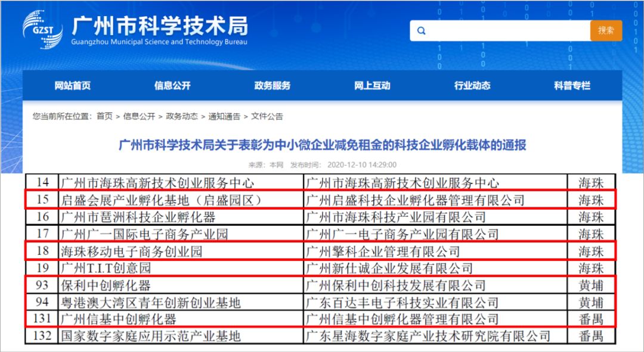Select cell 广州新仕诚企业发展有限公司
Image resolution: width=644 pixels, height=352 pixels.
pyautogui.click(x=435, y=268)
